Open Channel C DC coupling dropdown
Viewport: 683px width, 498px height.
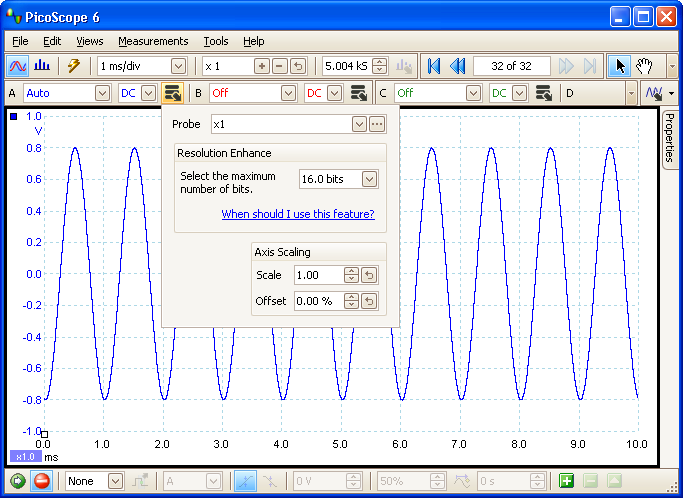click(x=520, y=93)
